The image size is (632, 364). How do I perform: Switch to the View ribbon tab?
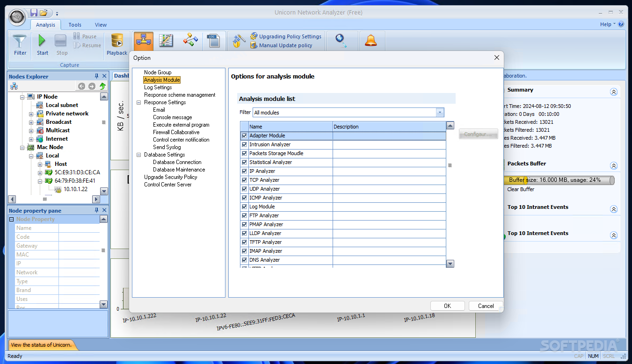101,25
